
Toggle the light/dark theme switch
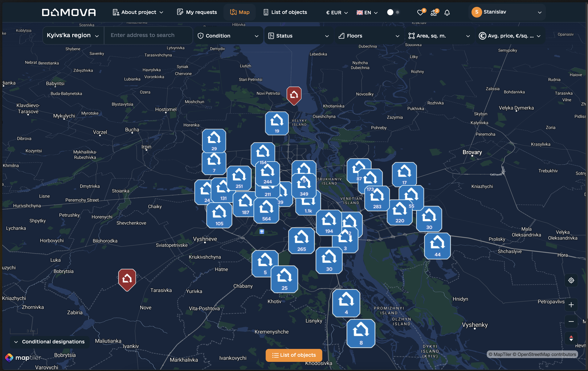393,12
